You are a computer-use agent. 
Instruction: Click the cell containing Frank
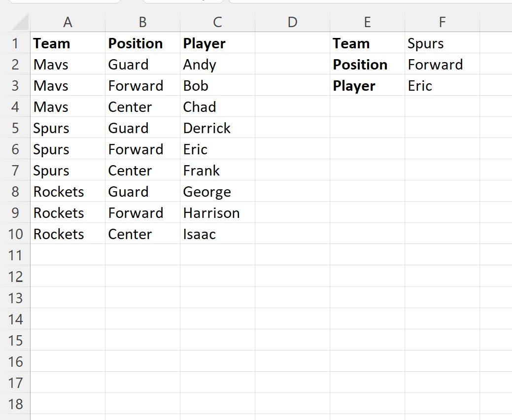217,170
